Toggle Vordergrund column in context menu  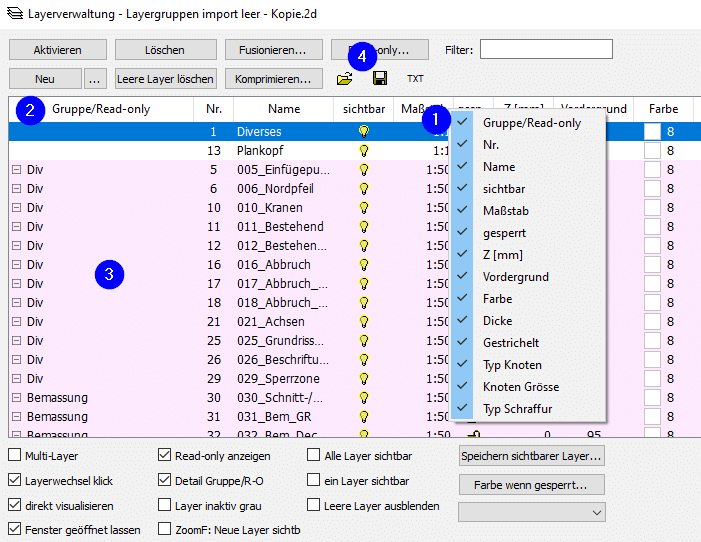click(528, 277)
